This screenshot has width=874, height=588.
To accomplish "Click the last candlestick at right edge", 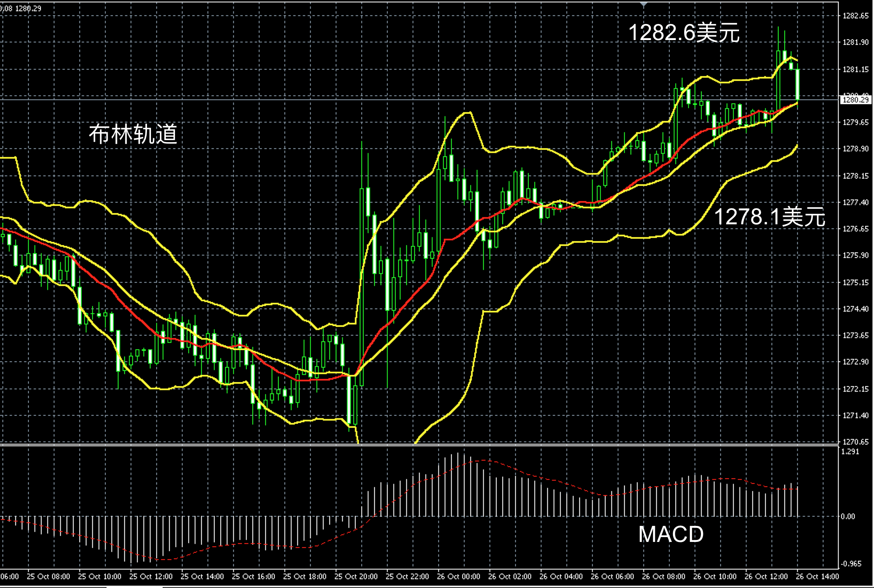I will tap(797, 84).
